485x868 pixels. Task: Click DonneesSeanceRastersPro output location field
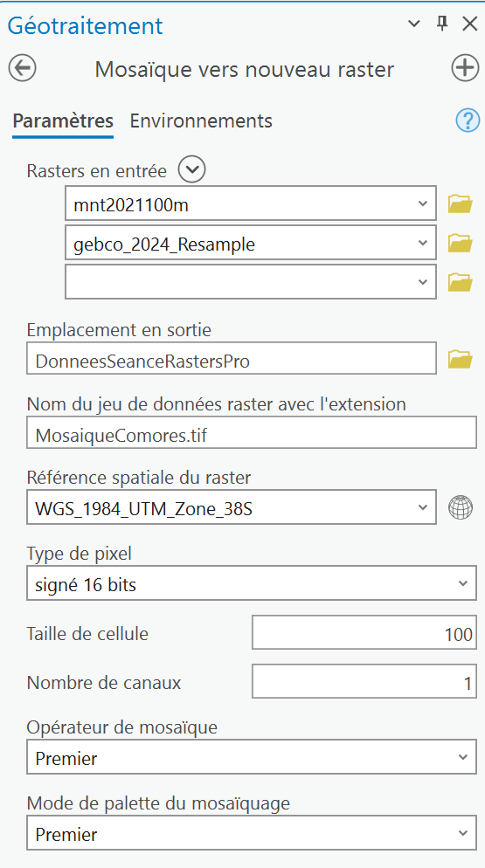232,358
